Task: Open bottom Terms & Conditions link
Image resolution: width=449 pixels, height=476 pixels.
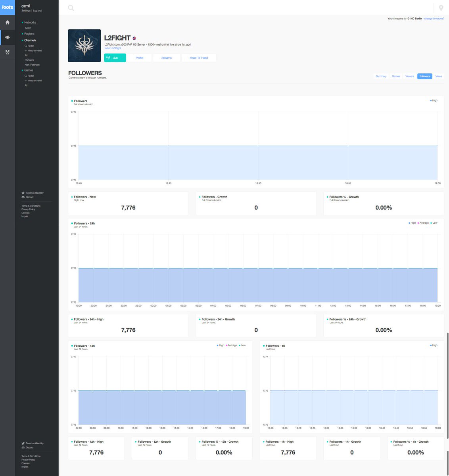Action: [x=31, y=456]
